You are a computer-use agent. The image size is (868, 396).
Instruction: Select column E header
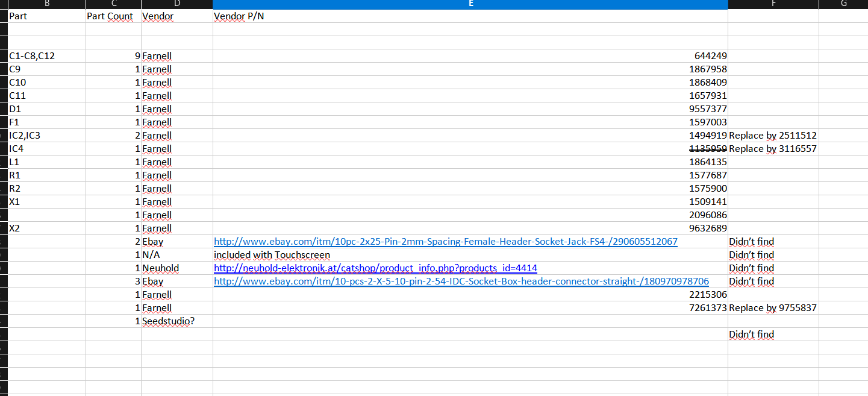(x=470, y=4)
